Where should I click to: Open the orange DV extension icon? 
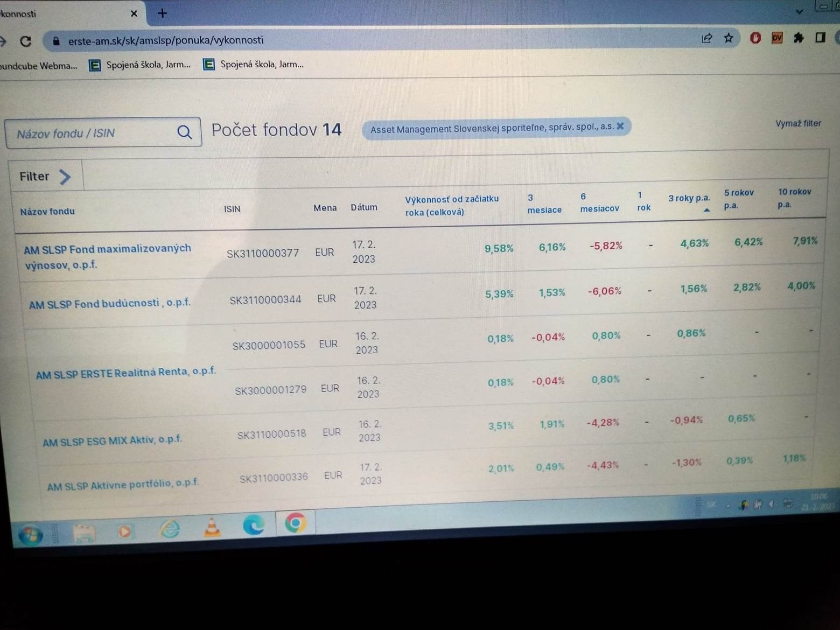[777, 38]
